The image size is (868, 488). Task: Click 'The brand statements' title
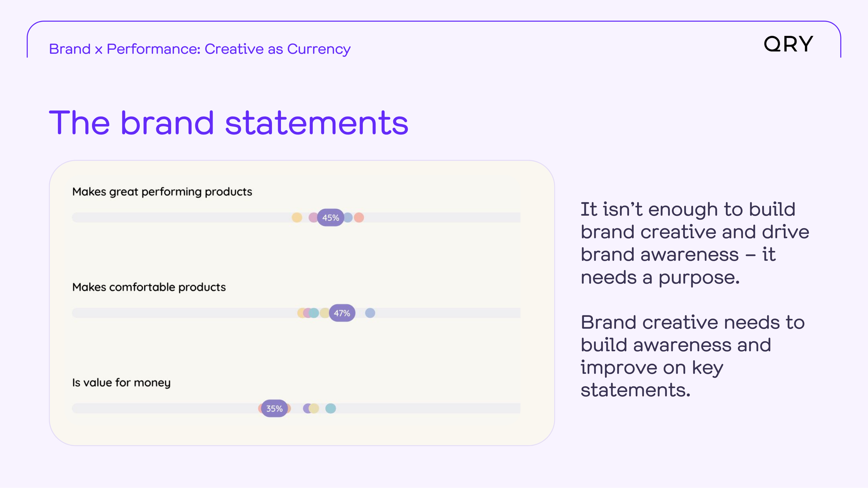click(x=229, y=123)
